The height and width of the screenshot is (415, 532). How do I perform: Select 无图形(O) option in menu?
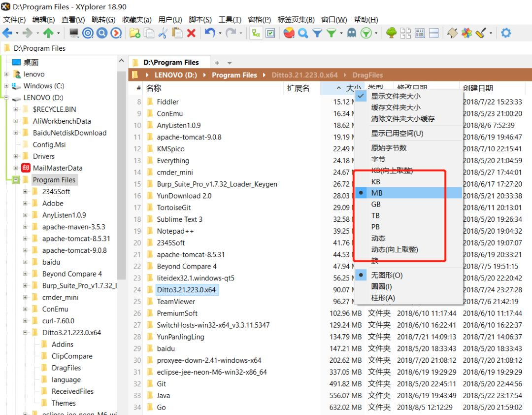tap(408, 275)
